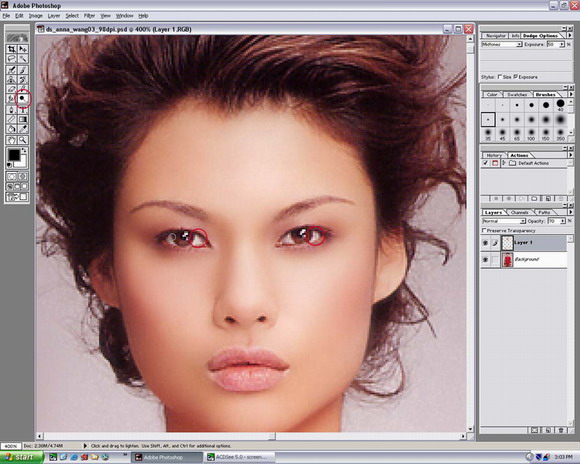Open the Image menu

point(36,16)
